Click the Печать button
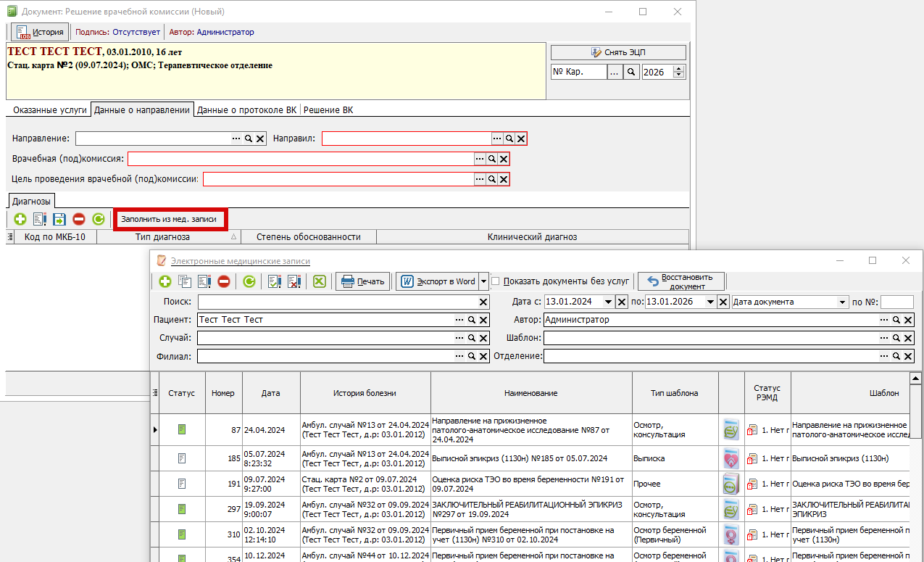The width and height of the screenshot is (924, 562). pyautogui.click(x=363, y=281)
